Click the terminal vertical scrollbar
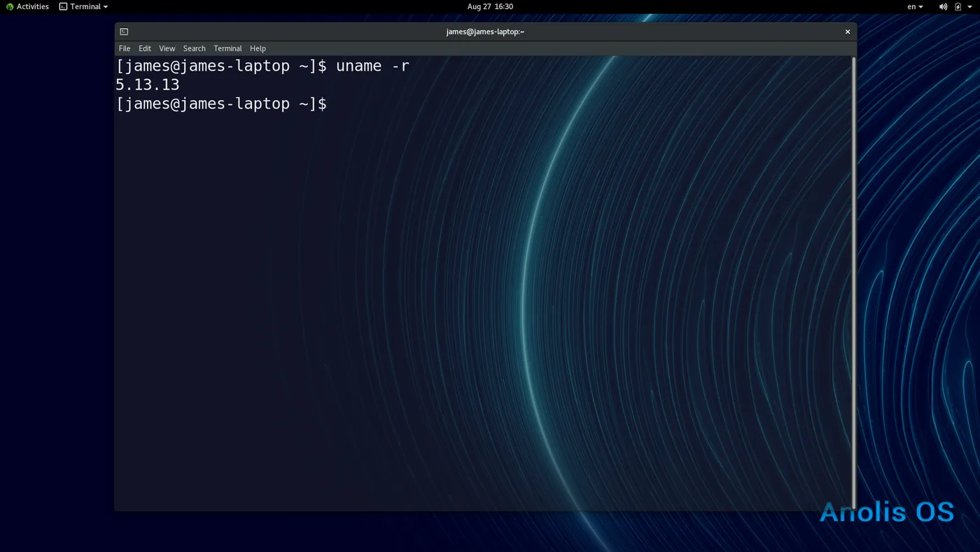 (x=853, y=283)
